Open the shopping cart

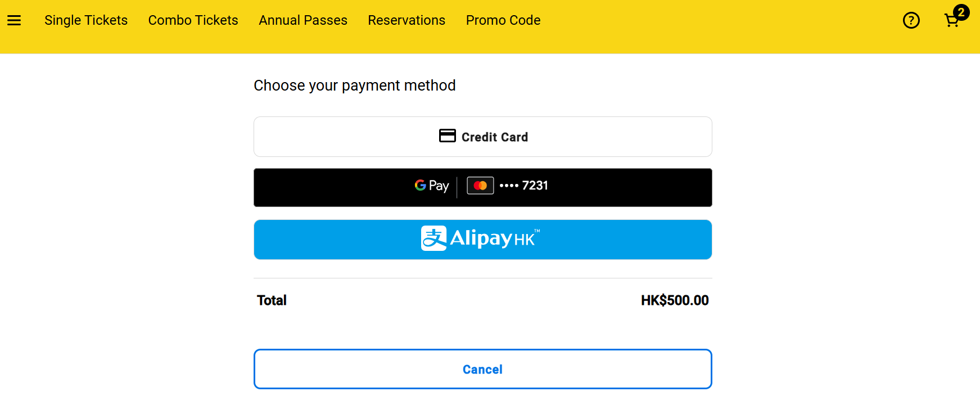(x=951, y=21)
